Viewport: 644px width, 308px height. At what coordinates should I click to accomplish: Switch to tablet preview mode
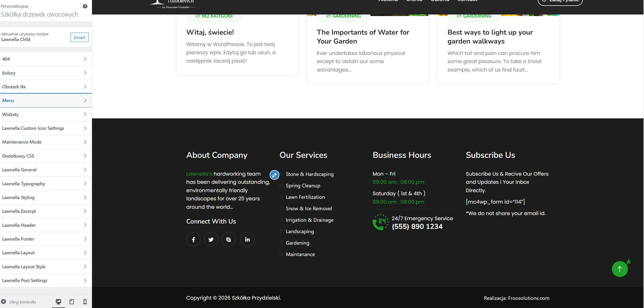click(x=72, y=302)
